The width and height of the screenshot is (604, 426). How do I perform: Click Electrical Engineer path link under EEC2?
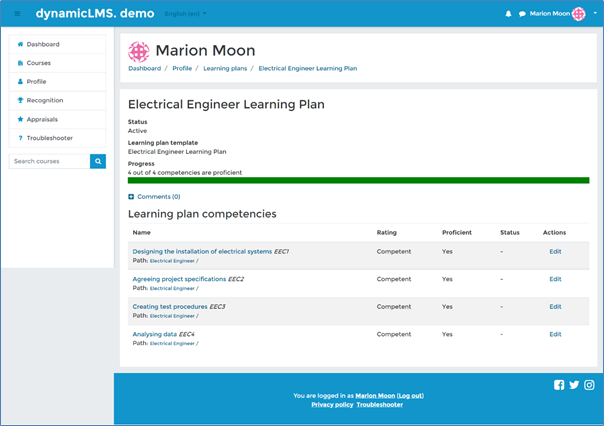point(172,288)
